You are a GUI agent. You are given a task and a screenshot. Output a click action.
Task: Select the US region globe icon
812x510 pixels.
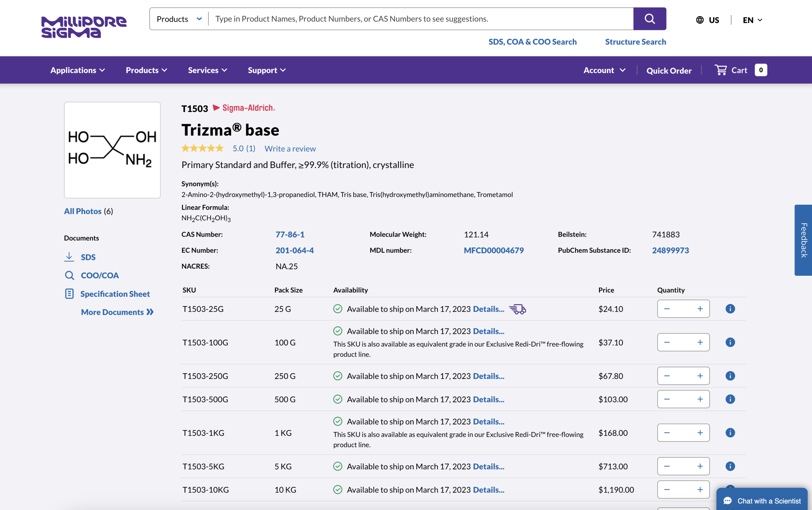(x=700, y=20)
